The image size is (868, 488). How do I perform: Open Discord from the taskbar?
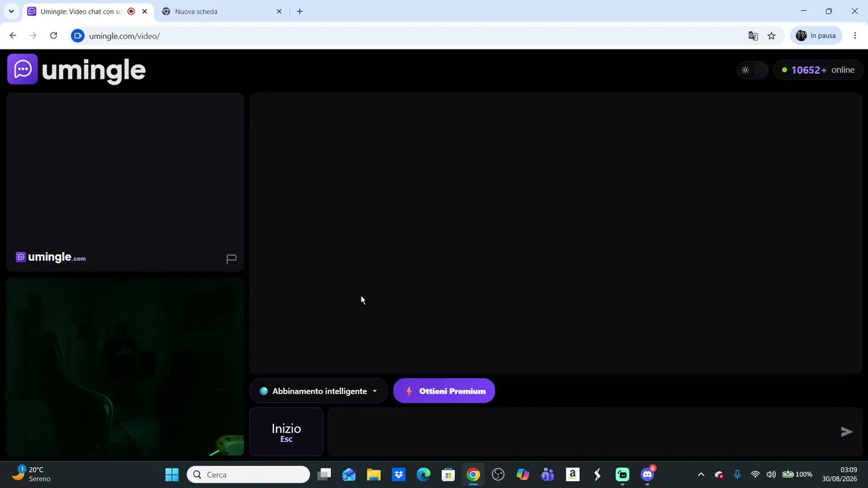(648, 474)
